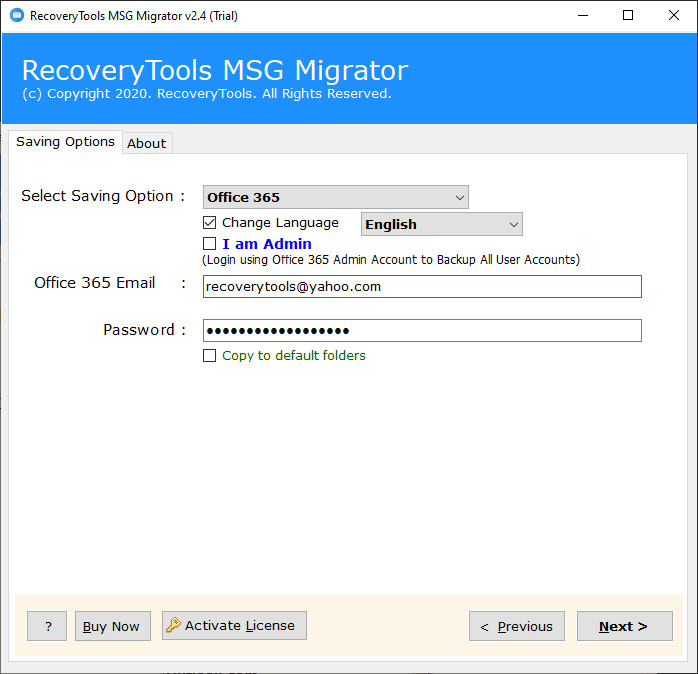The width and height of the screenshot is (698, 674).
Task: Open the English language dropdown
Action: click(x=442, y=224)
